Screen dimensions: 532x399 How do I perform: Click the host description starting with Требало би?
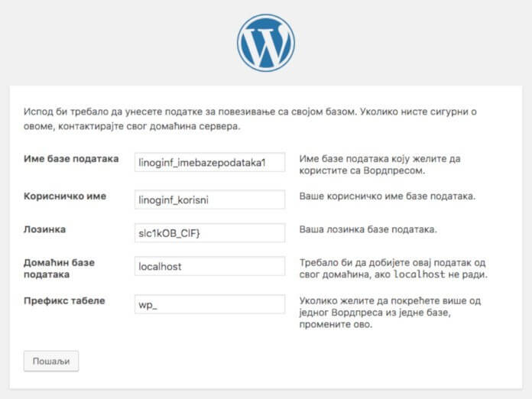pos(393,268)
